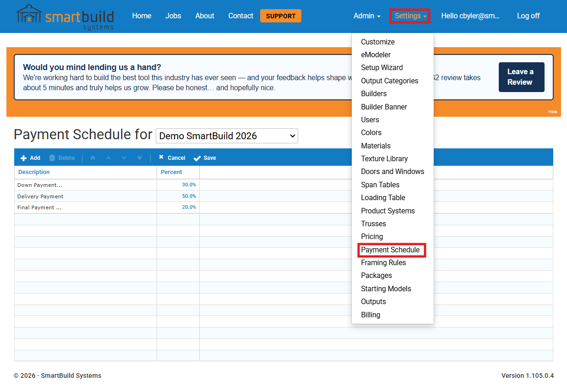Click the 50.0% percent cell
The height and width of the screenshot is (392, 567).
coord(178,196)
